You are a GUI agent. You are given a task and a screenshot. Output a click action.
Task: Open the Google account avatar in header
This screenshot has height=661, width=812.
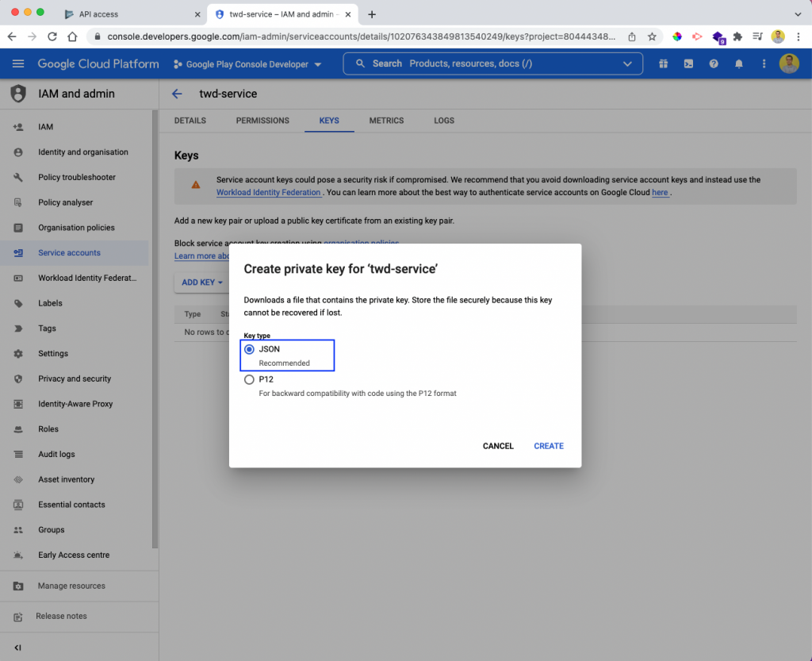pos(789,63)
